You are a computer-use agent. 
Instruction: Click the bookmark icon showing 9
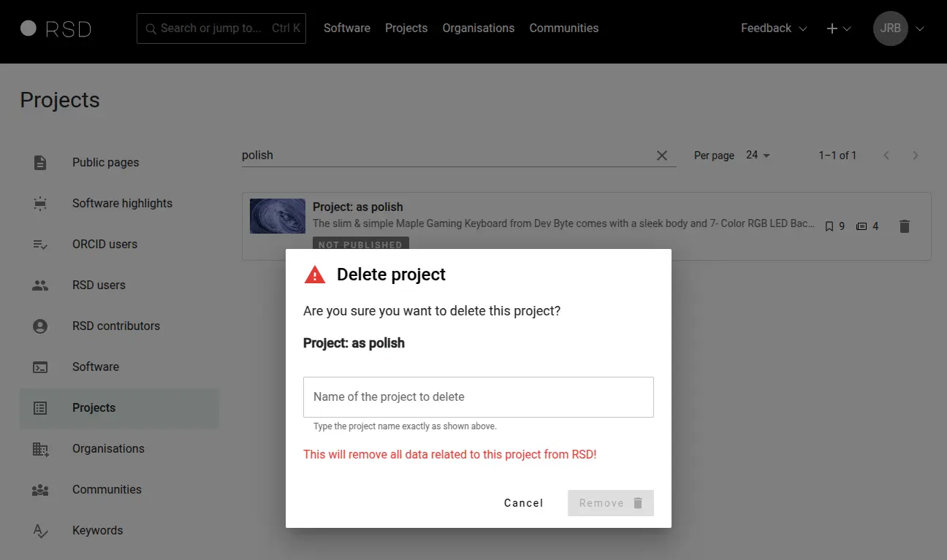pos(829,226)
